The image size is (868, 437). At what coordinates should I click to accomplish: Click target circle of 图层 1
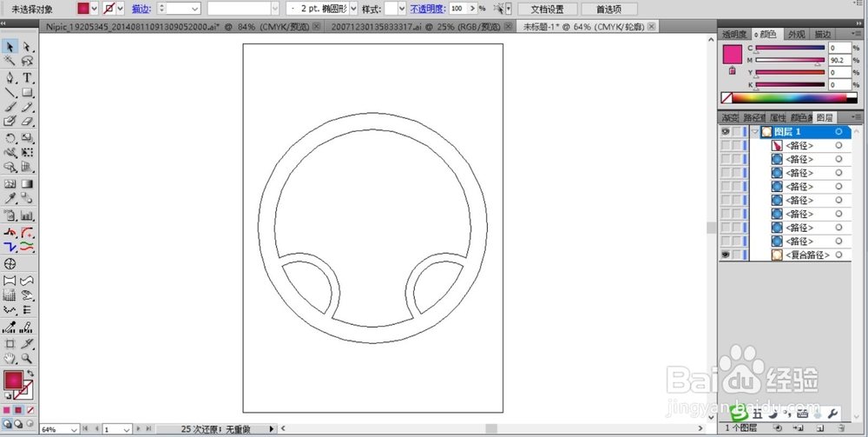point(838,132)
